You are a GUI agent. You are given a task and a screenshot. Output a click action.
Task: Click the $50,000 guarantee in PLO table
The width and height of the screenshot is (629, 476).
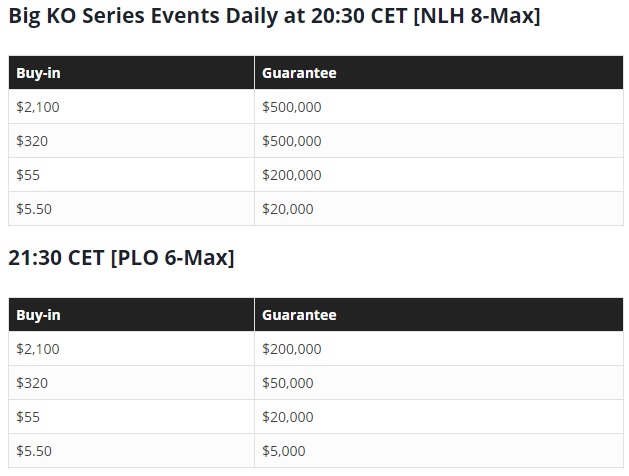pos(287,383)
